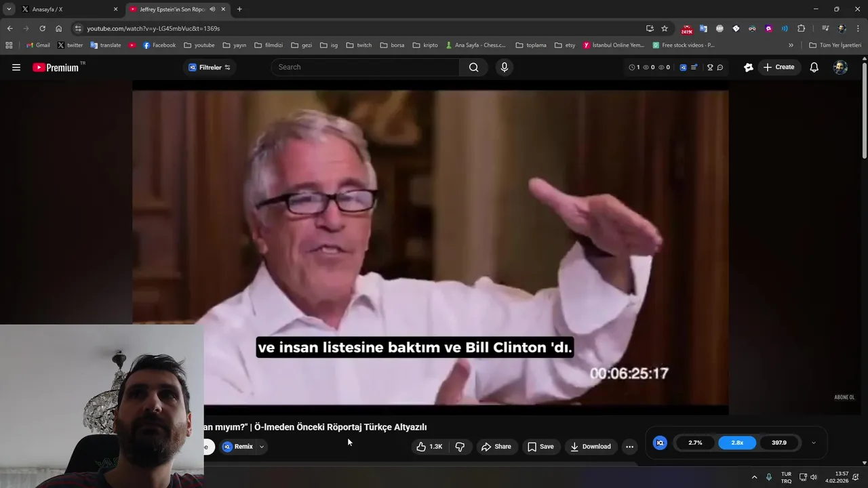Open a new browser tab
Viewport: 868px width, 488px height.
click(239, 9)
